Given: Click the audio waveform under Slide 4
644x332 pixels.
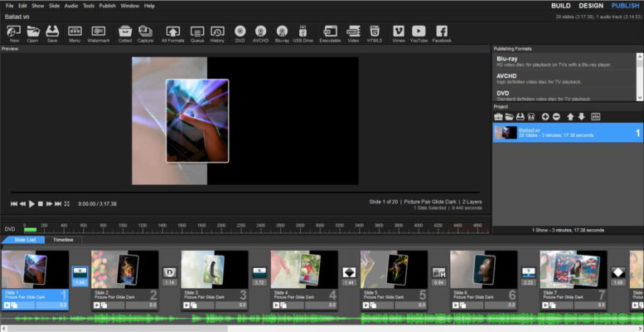Looking at the screenshot, I should click(x=304, y=319).
